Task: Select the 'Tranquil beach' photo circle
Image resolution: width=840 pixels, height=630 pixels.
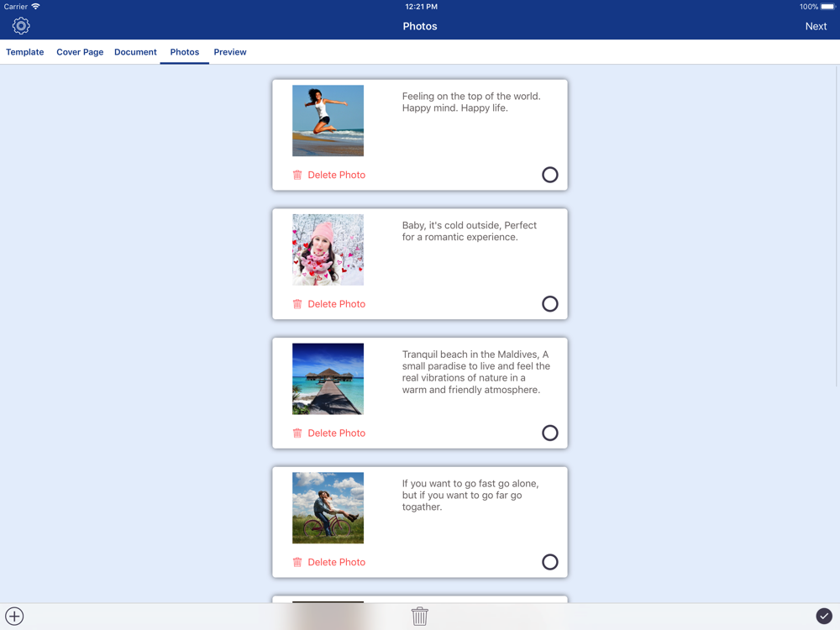Action: coord(549,433)
